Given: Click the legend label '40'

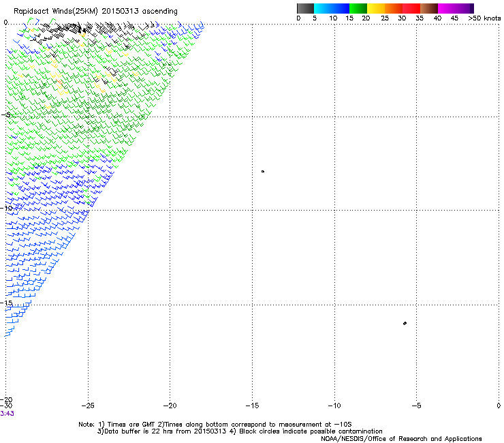Looking at the screenshot, I should coord(437,18).
